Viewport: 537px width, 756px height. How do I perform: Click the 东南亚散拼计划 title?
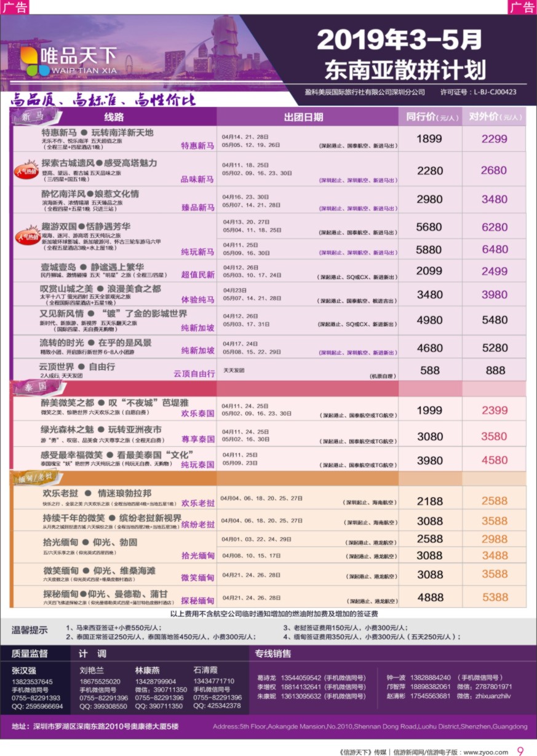click(x=405, y=69)
